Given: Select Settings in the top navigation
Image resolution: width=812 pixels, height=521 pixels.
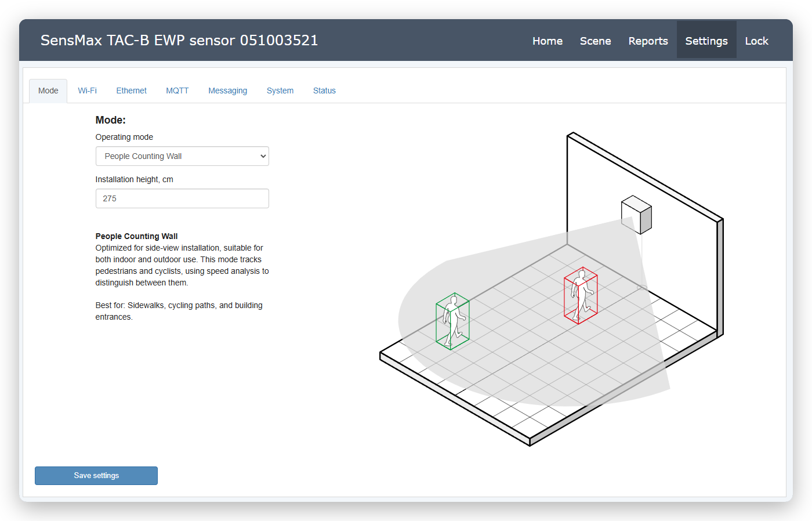Looking at the screenshot, I should (x=706, y=41).
